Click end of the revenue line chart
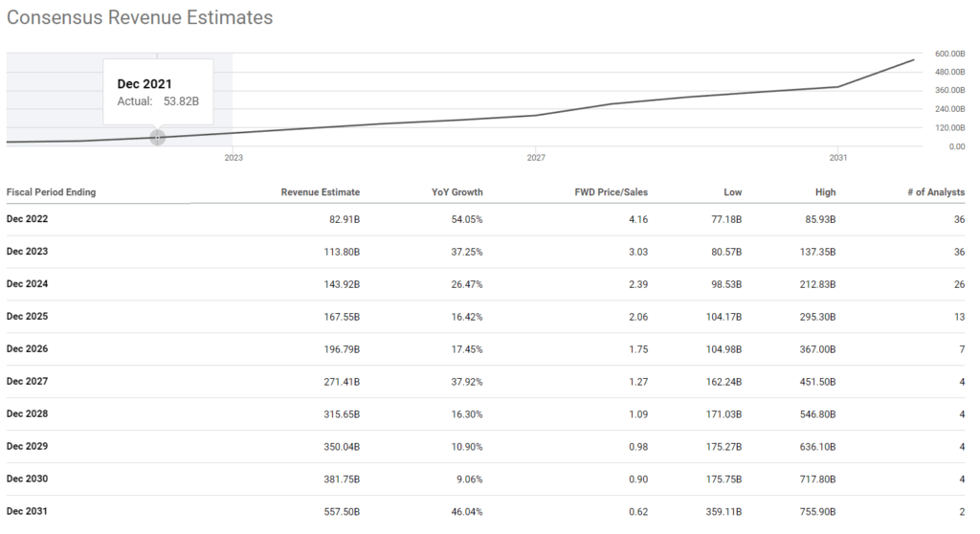 [x=913, y=60]
